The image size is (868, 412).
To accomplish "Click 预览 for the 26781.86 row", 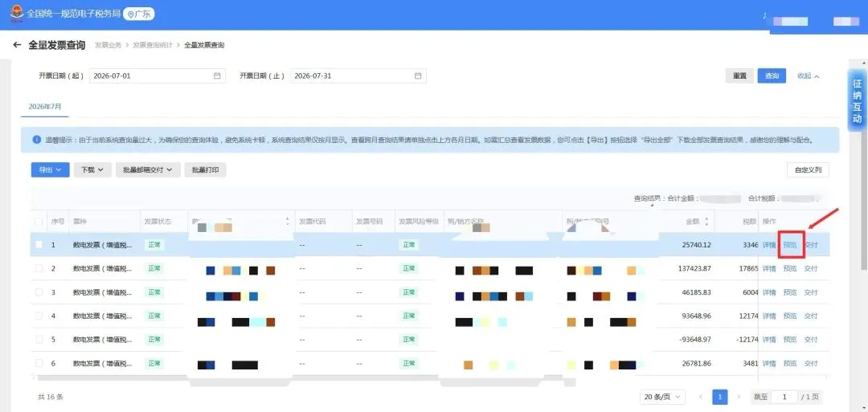I will pyautogui.click(x=790, y=363).
